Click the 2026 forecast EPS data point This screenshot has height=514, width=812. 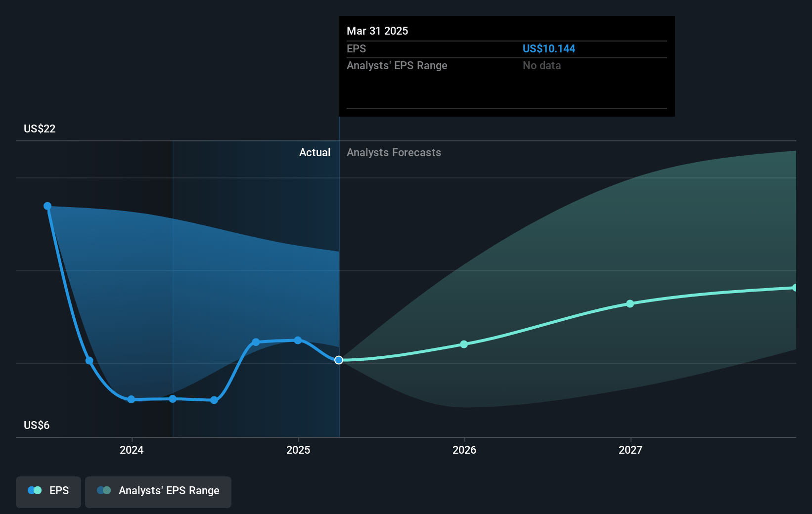pyautogui.click(x=464, y=344)
